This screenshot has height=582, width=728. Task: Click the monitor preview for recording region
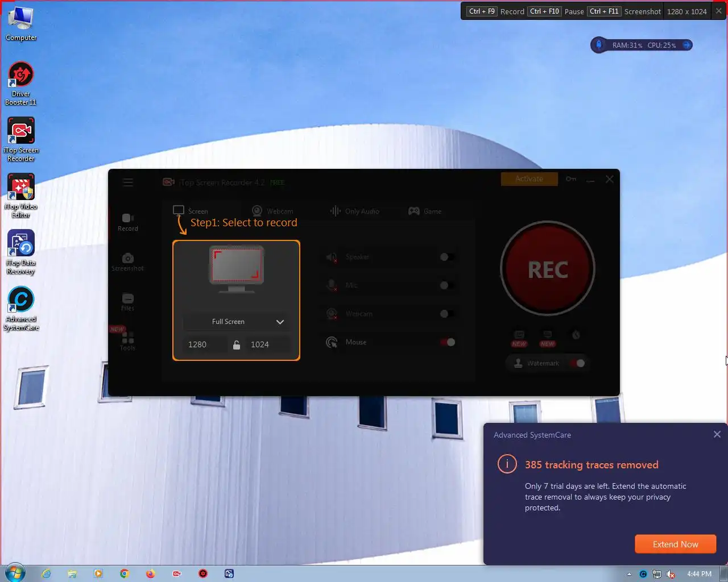237,268
